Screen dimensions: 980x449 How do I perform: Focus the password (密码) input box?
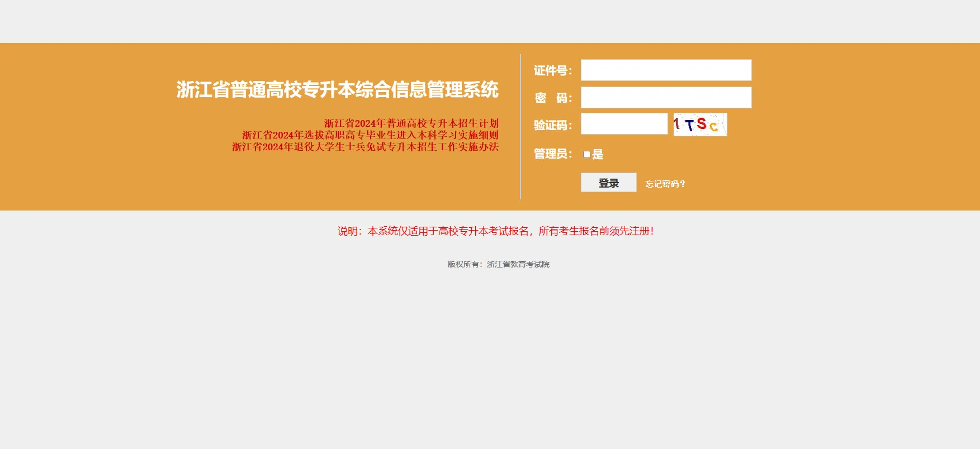(666, 98)
